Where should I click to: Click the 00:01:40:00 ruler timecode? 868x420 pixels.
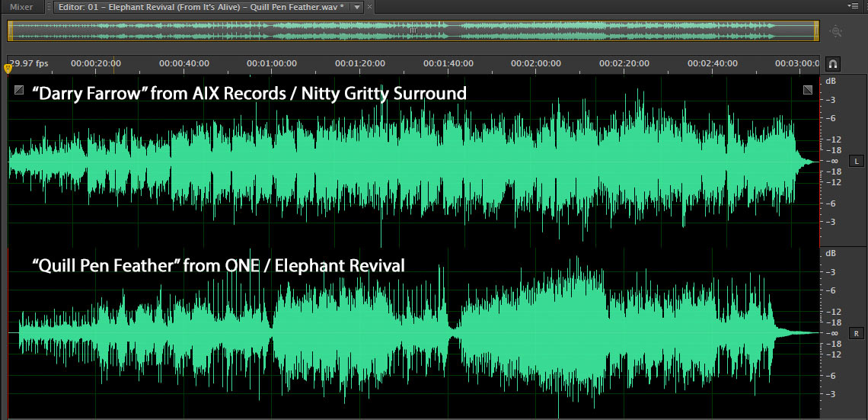click(x=448, y=64)
